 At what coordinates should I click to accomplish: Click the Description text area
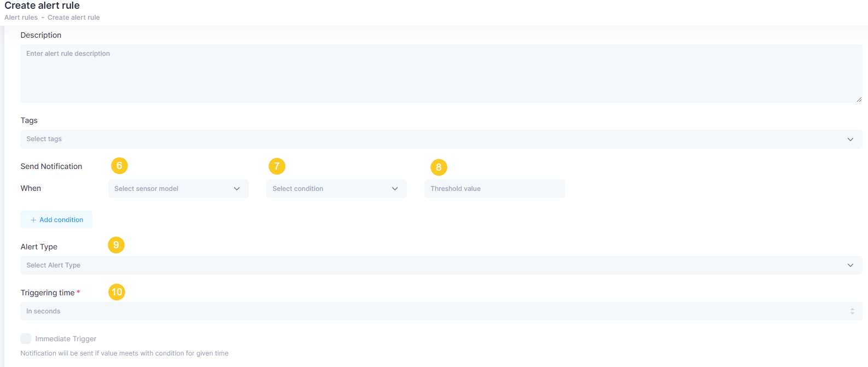point(441,73)
